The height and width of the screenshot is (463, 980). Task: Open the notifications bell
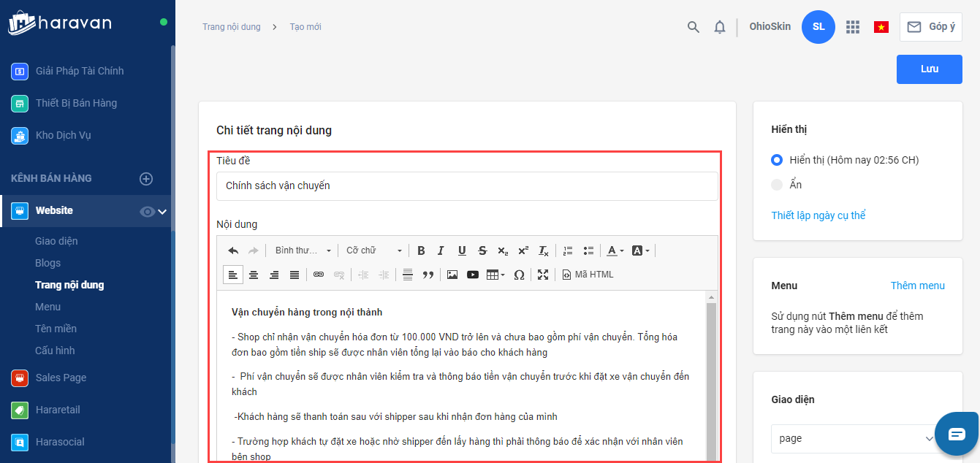point(720,27)
